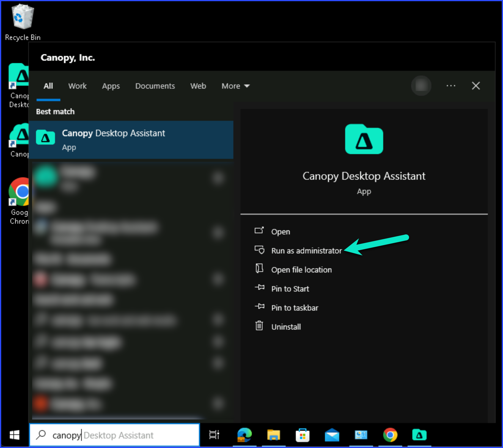Open File Explorer from the taskbar
This screenshot has height=448, width=503.
[273, 435]
